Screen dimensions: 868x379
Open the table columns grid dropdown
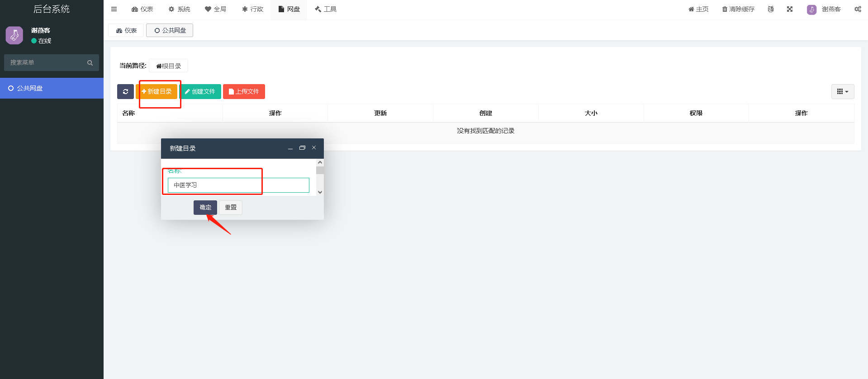pos(842,91)
